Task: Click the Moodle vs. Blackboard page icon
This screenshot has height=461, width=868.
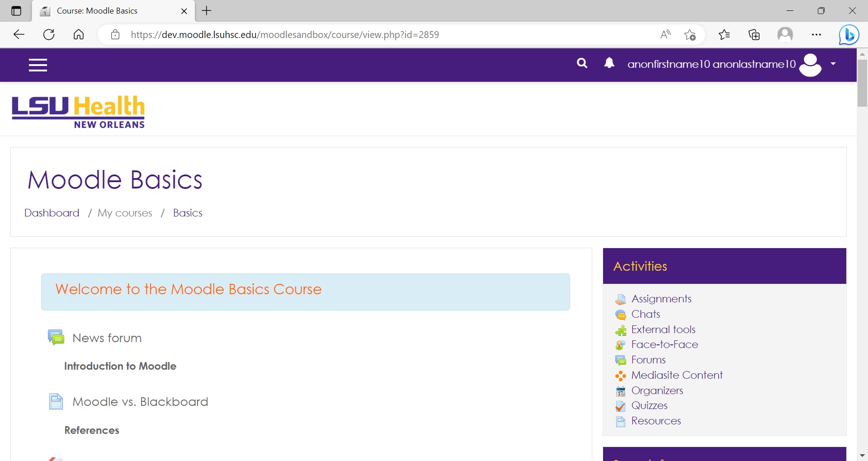Action: click(56, 401)
